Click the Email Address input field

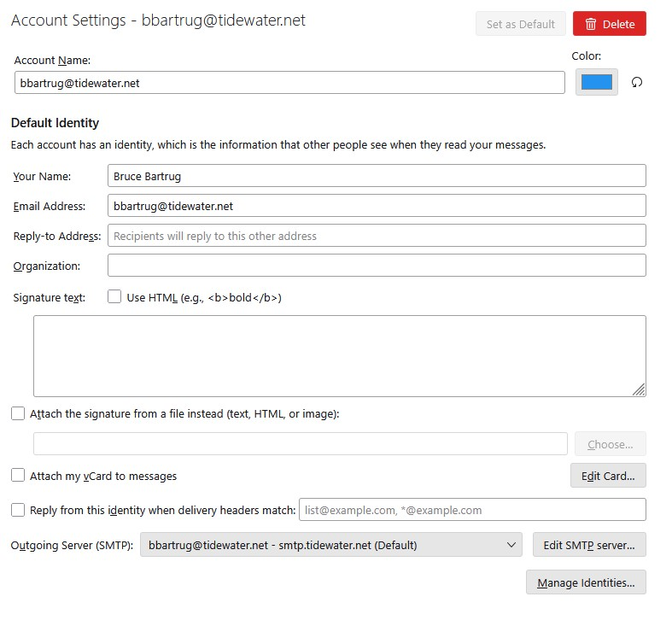pos(376,206)
